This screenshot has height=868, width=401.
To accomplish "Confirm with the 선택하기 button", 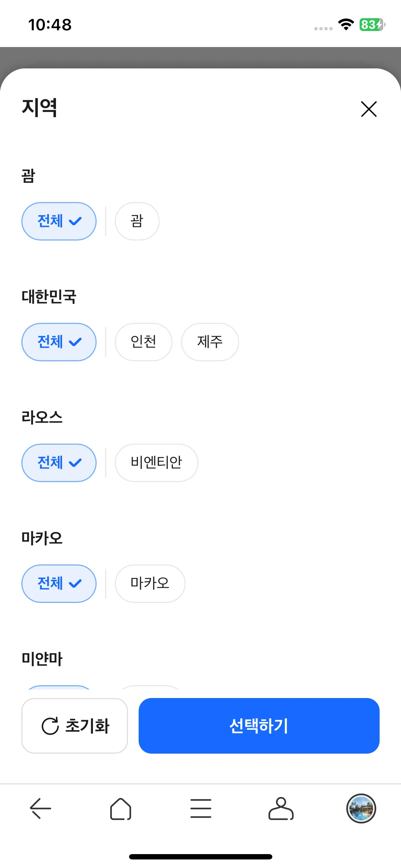I will click(259, 726).
